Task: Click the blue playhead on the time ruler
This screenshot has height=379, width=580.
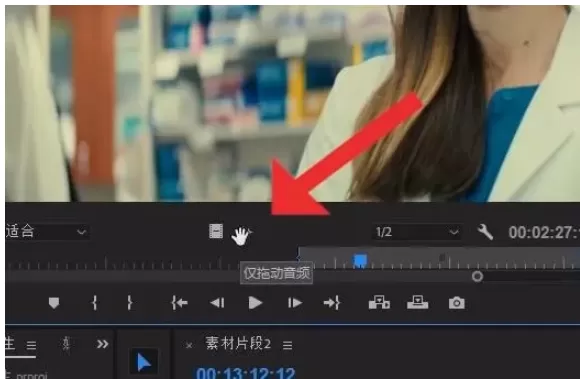Action: point(360,261)
